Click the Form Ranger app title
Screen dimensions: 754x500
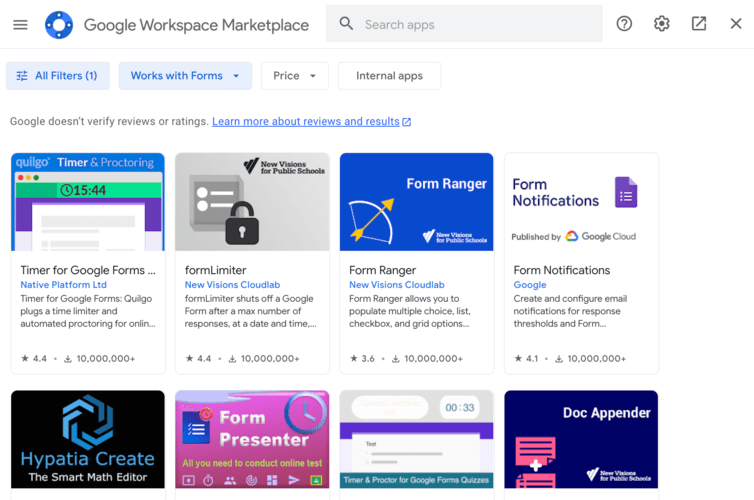383,270
